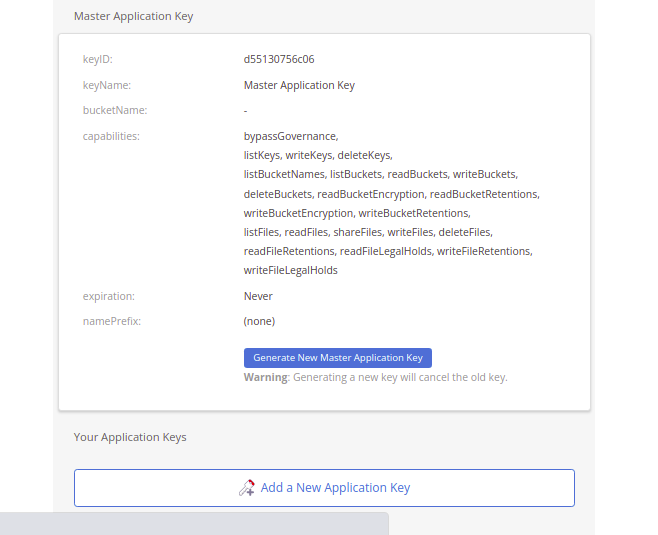658x535 pixels.
Task: Click the Your Application Keys heading
Action: click(130, 437)
